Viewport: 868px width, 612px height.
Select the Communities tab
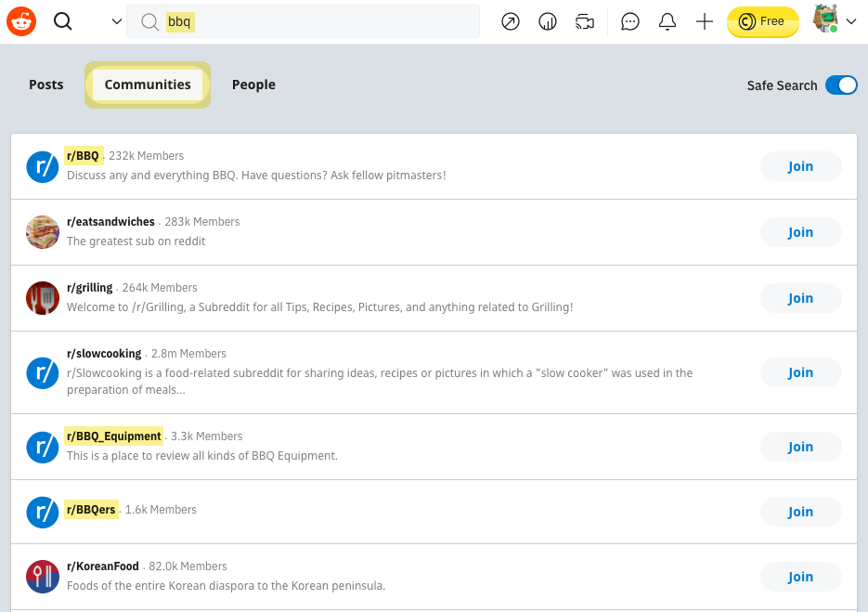148,85
